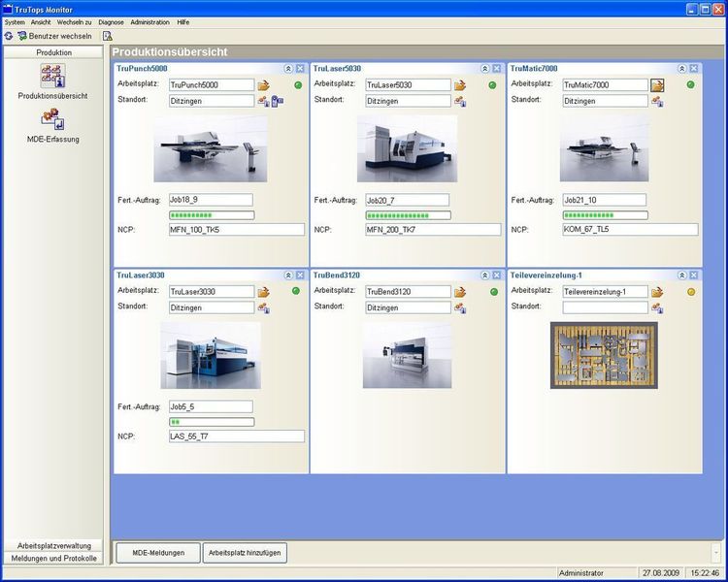Image resolution: width=728 pixels, height=582 pixels.
Task: Click the document icon in the toolbar
Action: tap(108, 36)
